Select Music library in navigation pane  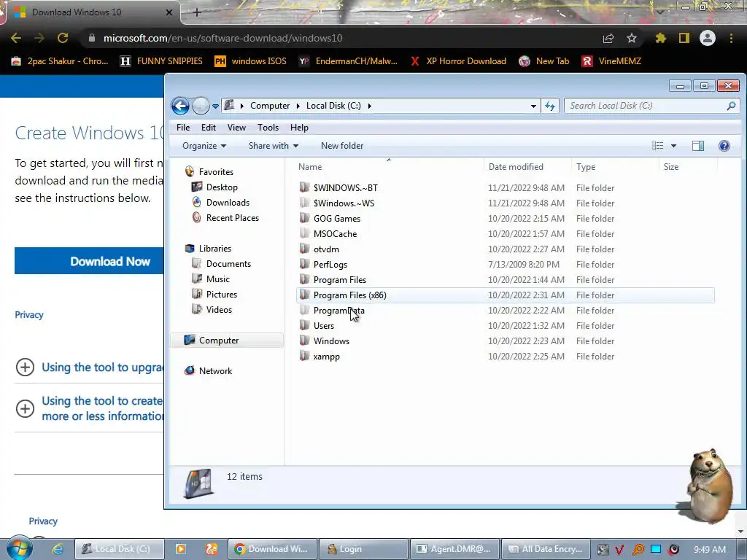(x=217, y=279)
